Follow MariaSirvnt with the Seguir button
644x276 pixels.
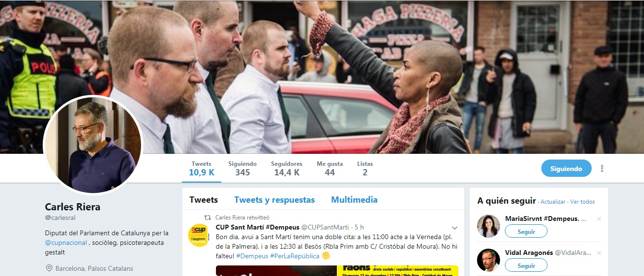pos(526,231)
